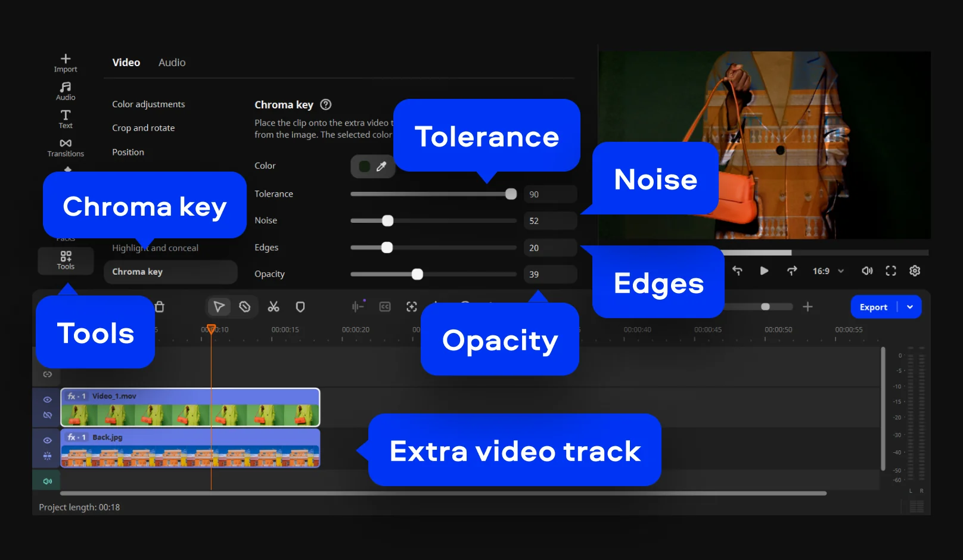Open the audio waveform tool

(x=358, y=306)
